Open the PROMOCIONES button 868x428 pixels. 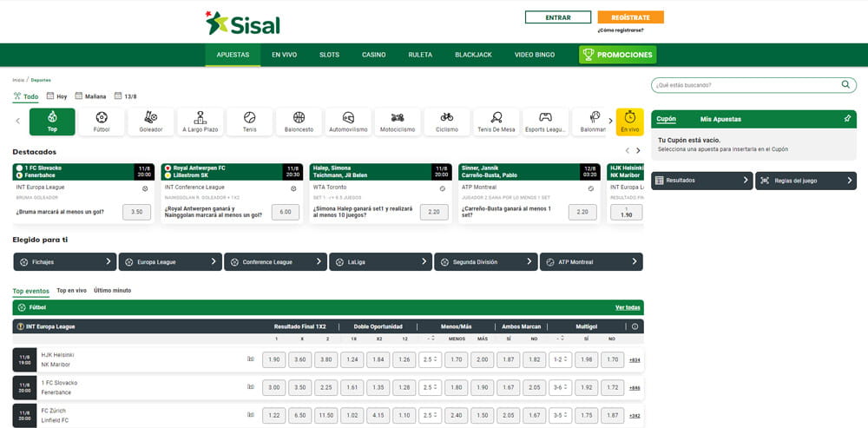click(x=618, y=55)
